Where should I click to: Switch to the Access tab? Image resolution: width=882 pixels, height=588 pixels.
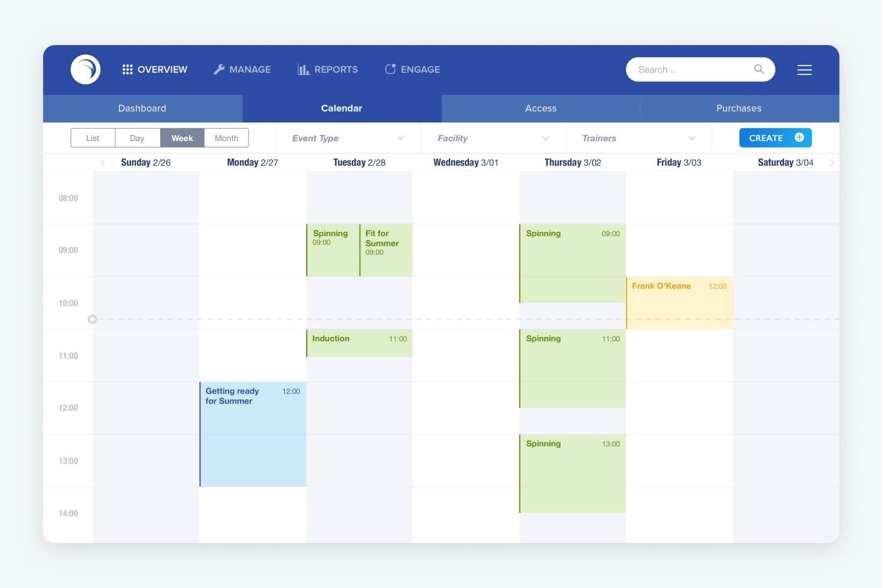tap(541, 108)
